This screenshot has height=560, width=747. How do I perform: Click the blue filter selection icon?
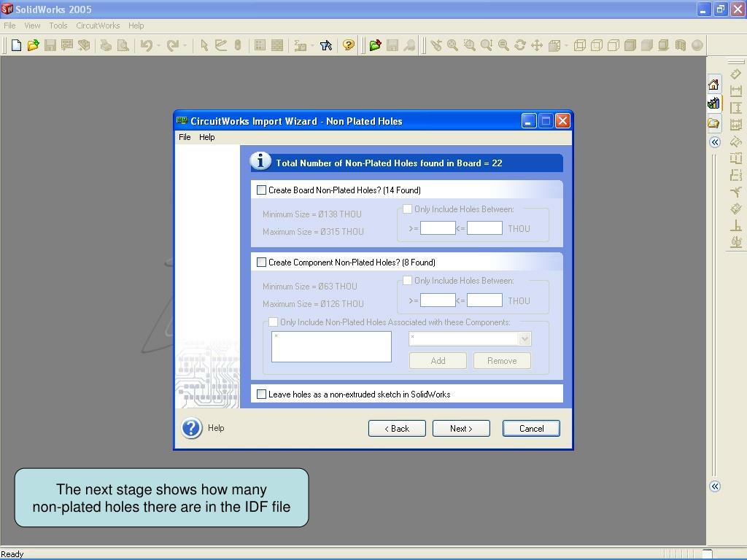click(x=326, y=45)
